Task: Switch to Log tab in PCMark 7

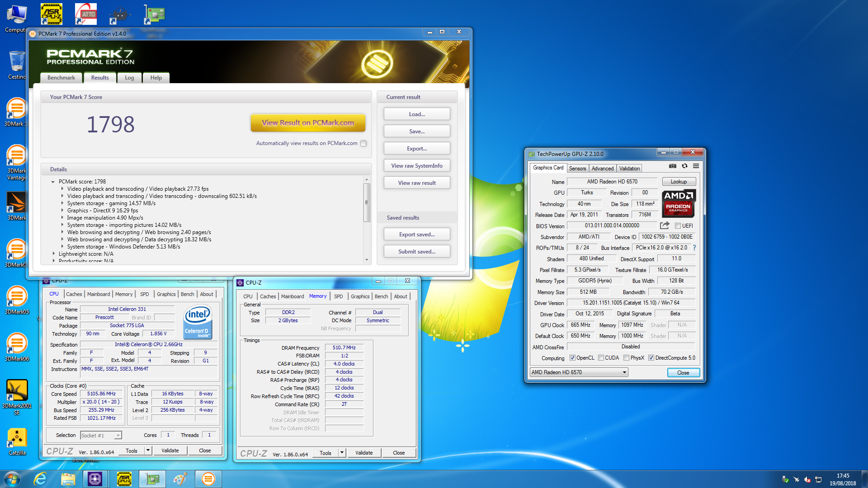Action: tap(129, 78)
